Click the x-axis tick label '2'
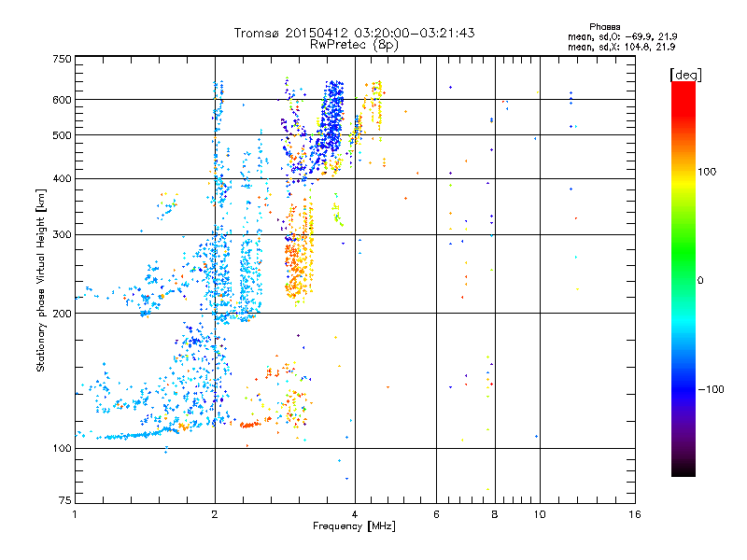The height and width of the screenshot is (560, 747). tap(215, 514)
